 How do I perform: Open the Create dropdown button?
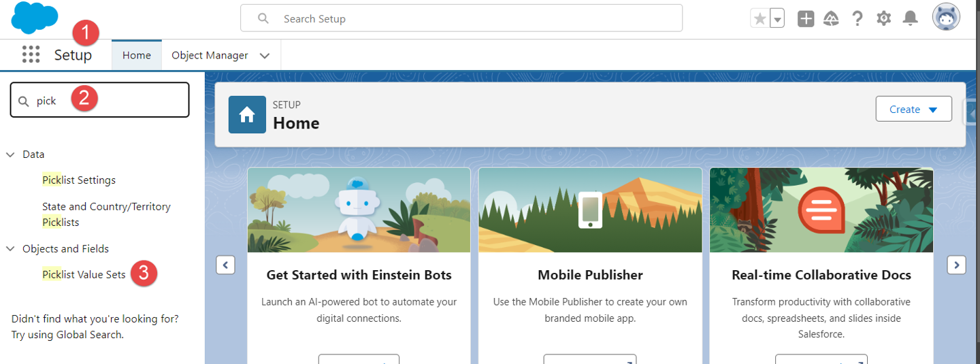click(913, 110)
